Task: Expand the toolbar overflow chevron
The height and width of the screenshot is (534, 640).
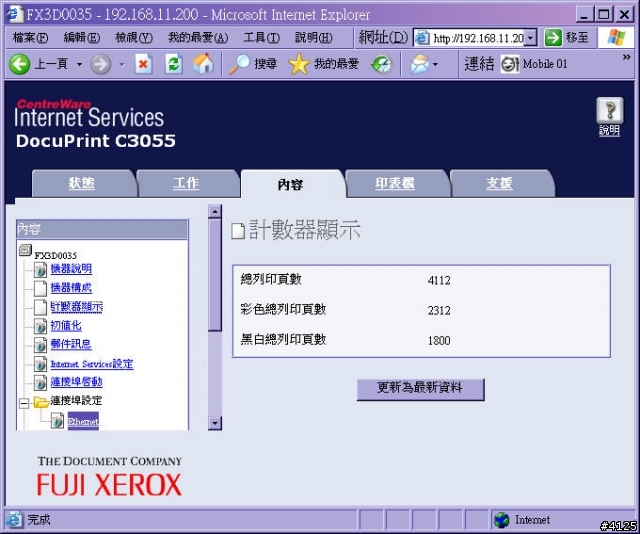Action: click(x=627, y=57)
